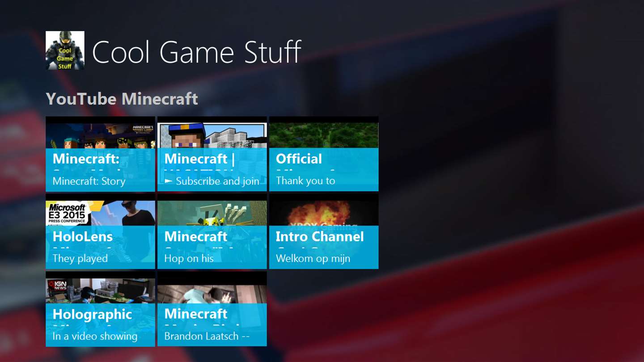
Task: Open the Intro Channel video tile
Action: [x=324, y=232]
